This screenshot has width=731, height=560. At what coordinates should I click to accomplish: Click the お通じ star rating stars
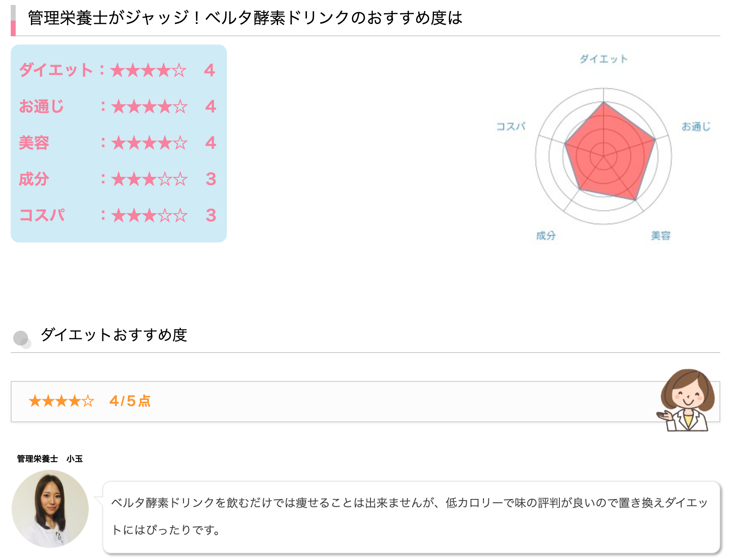[149, 106]
